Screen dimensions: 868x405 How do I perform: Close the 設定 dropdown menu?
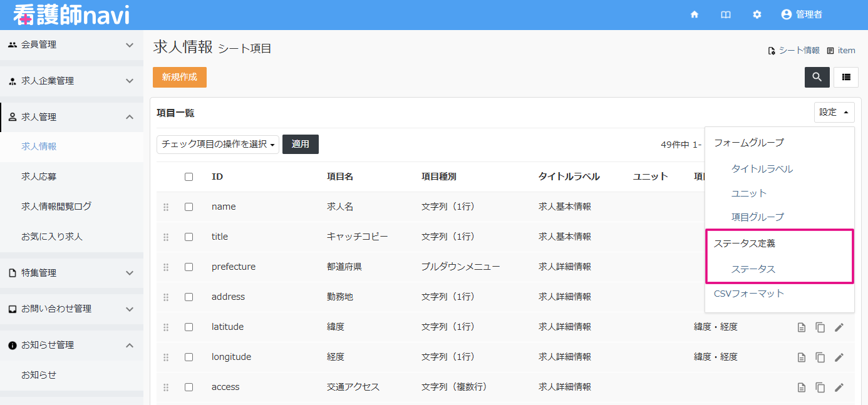(834, 112)
